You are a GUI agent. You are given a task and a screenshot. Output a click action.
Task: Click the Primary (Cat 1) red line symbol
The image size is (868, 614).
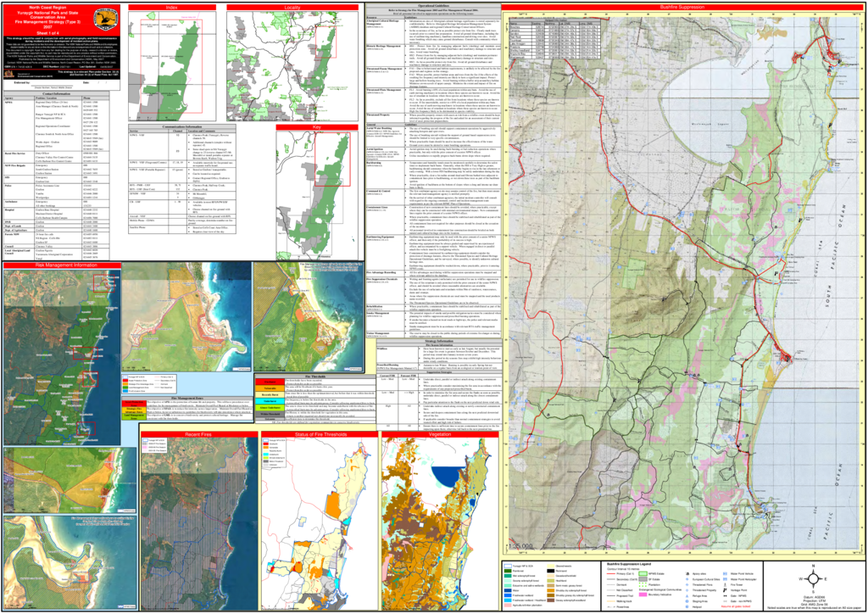pyautogui.click(x=610, y=575)
